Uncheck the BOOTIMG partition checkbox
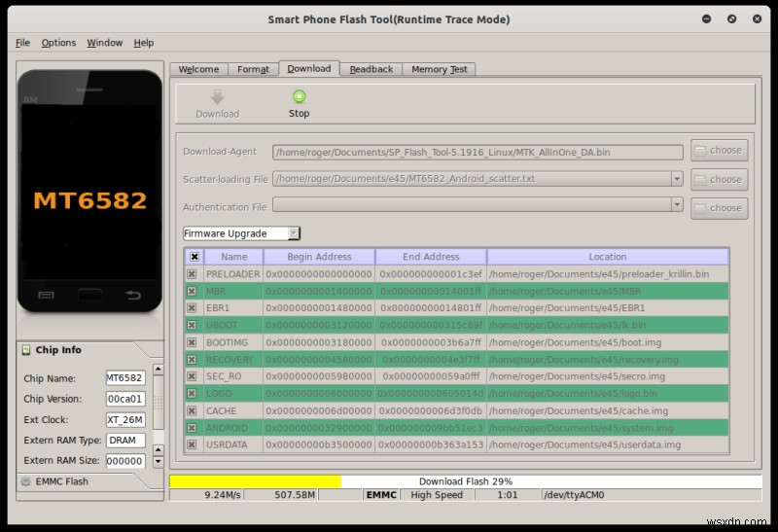 pos(192,342)
